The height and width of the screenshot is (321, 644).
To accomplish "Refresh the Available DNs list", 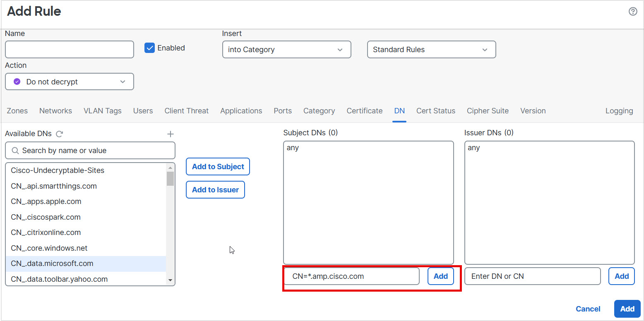I will (59, 134).
